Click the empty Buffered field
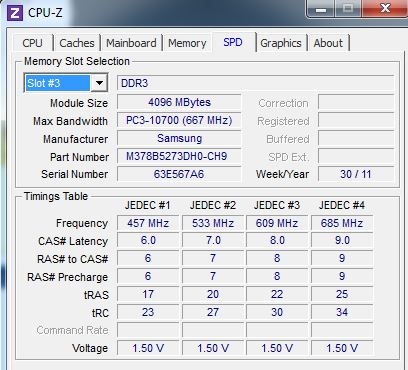 point(356,138)
